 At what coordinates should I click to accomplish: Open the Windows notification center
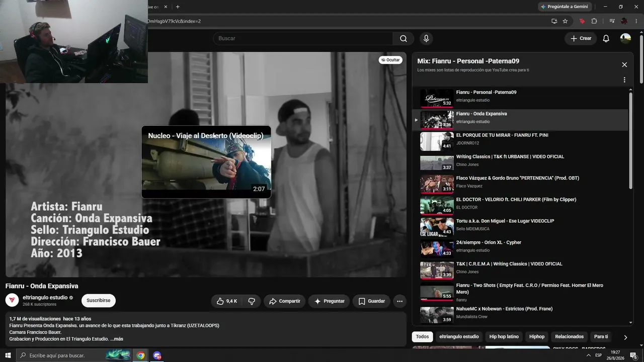click(x=634, y=355)
